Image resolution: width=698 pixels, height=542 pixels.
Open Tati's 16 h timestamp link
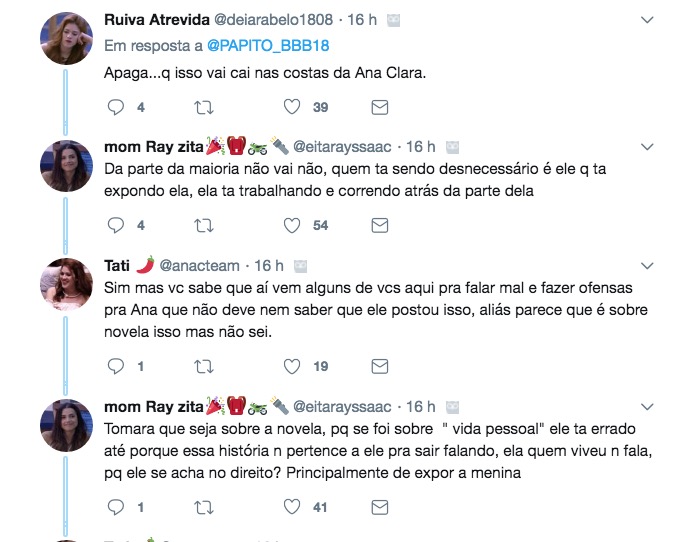pyautogui.click(x=270, y=265)
